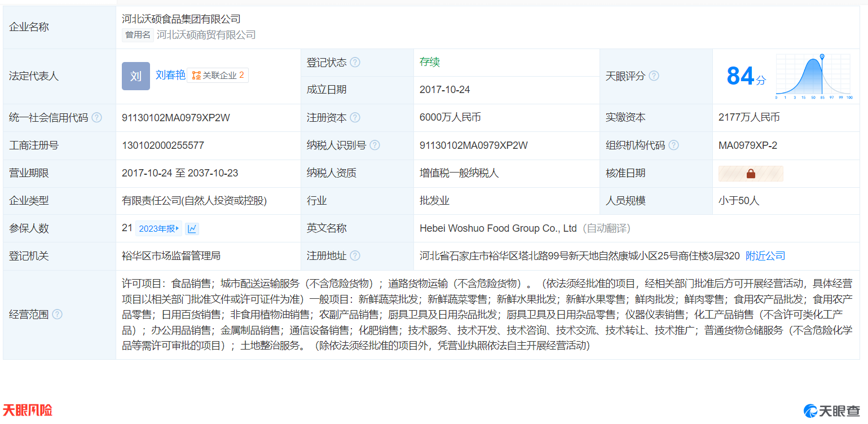Viewport: 868px width, 424px height.
Task: Click the 自动翻译 label after English name
Action: pos(606,228)
